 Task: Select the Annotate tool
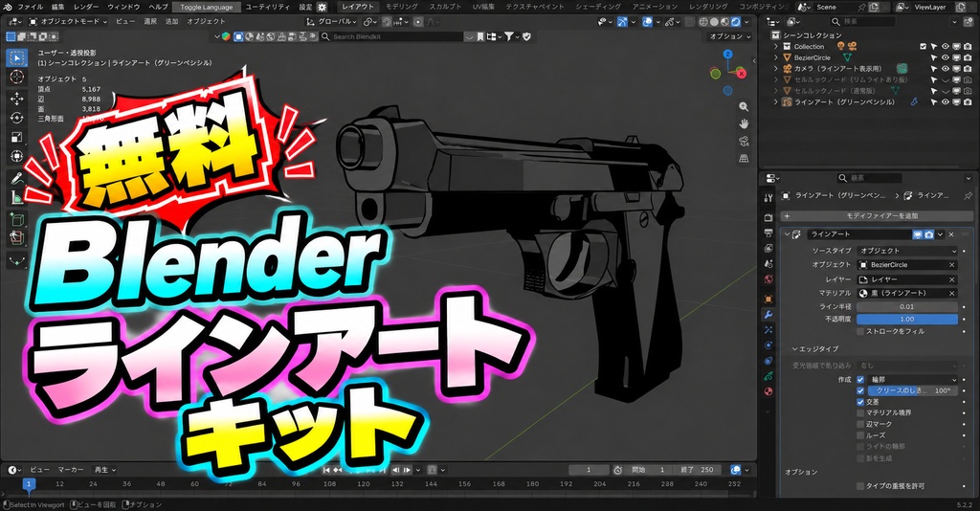[17, 179]
